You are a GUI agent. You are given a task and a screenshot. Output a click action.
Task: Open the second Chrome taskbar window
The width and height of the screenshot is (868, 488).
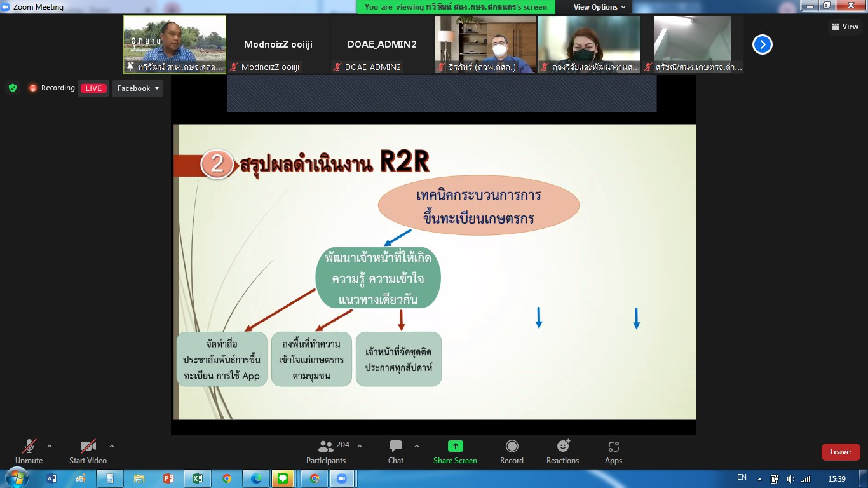pyautogui.click(x=315, y=478)
